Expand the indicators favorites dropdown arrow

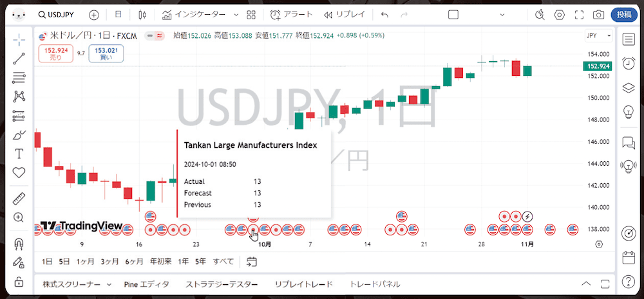236,15
